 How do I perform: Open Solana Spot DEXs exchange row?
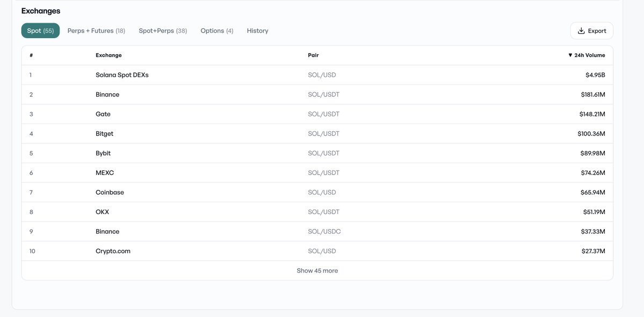pyautogui.click(x=317, y=75)
